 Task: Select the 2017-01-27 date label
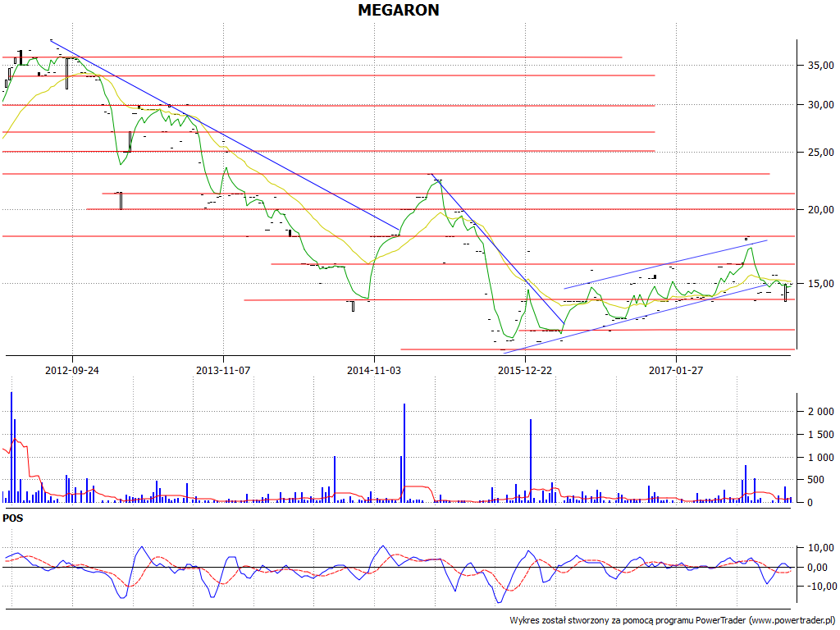pos(676,370)
